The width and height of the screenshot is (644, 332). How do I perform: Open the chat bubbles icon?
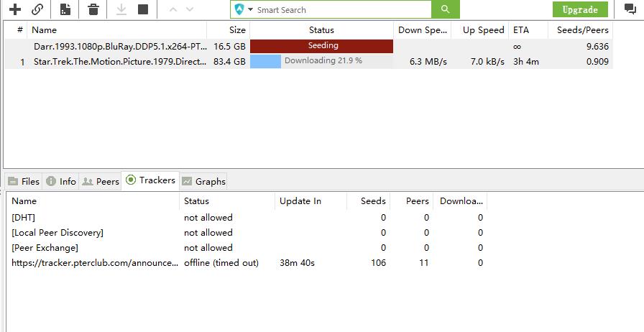point(630,9)
